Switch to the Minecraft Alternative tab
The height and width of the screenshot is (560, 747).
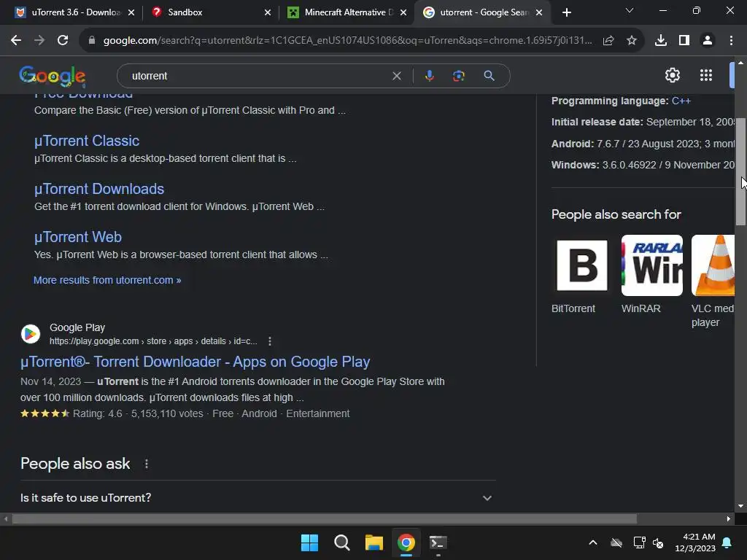click(347, 12)
